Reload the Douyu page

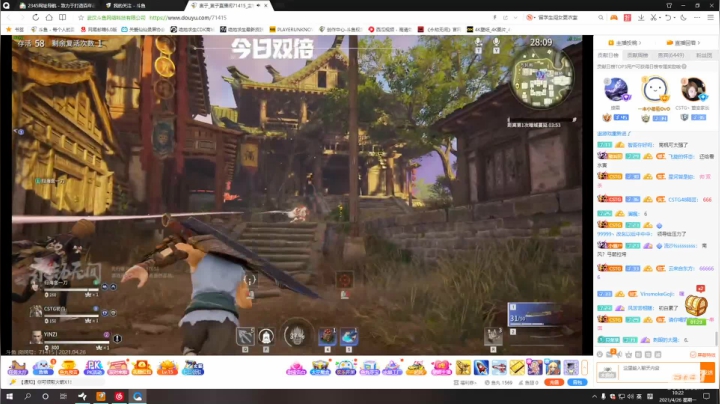click(35, 17)
